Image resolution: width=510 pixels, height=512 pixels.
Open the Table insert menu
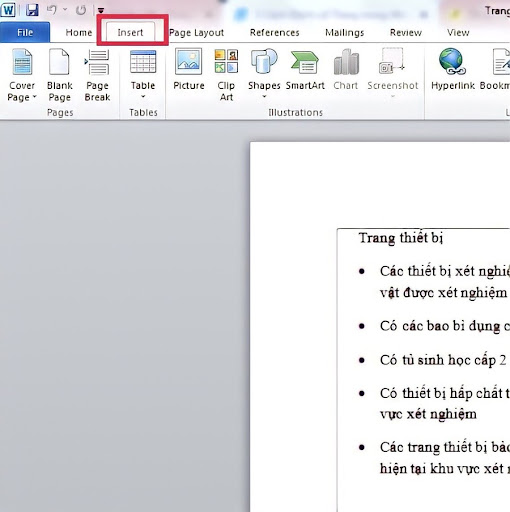click(x=143, y=74)
